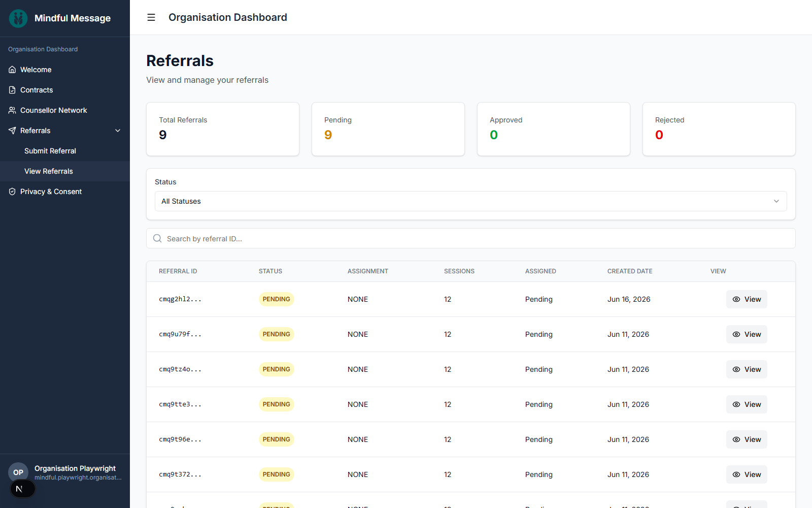812x508 pixels.
Task: Click the ASSIGNED column header
Action: pos(540,271)
